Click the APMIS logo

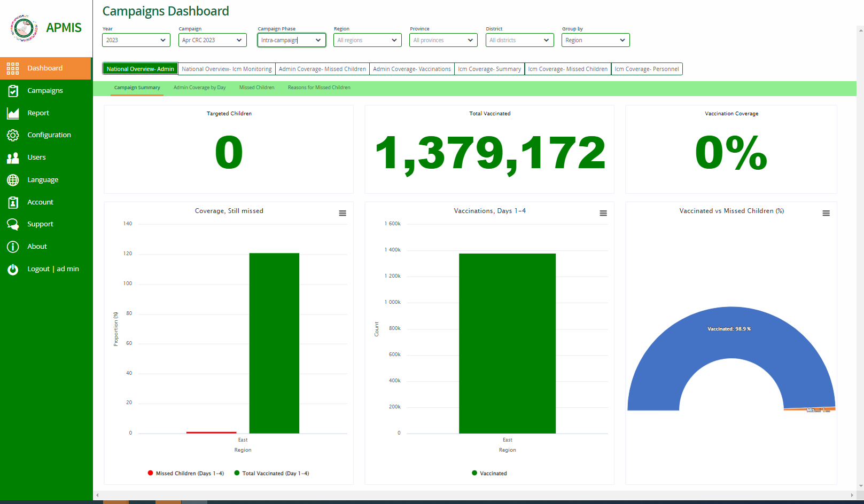click(x=23, y=28)
